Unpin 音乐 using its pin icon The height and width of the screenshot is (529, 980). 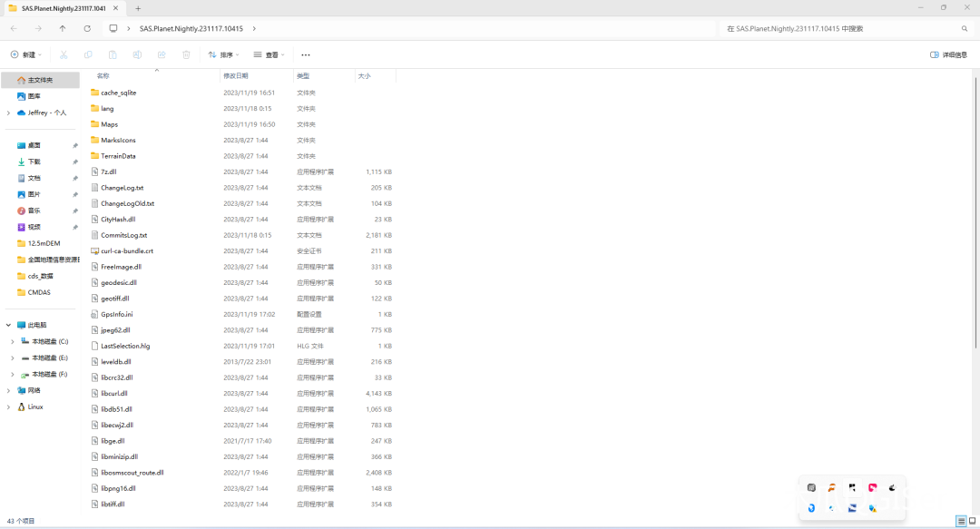point(75,211)
